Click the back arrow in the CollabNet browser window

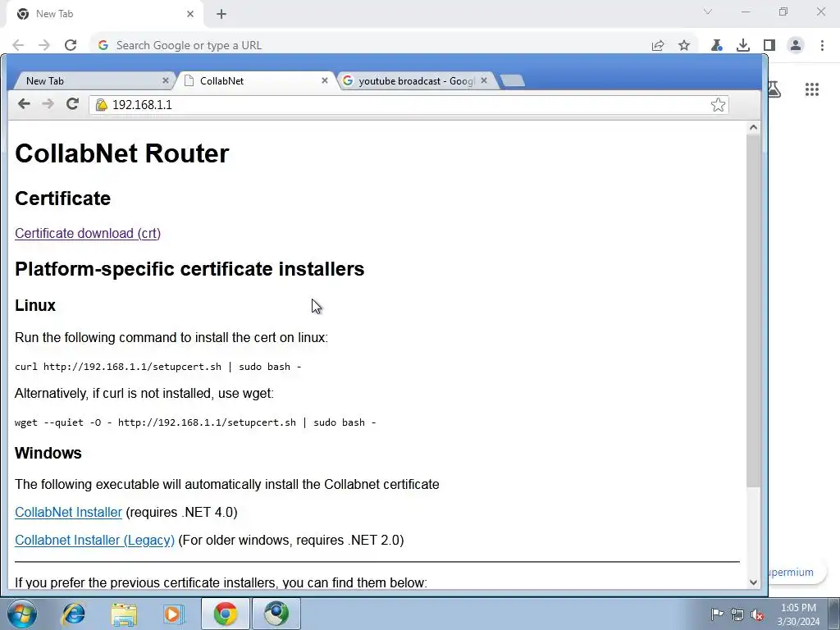tap(24, 104)
